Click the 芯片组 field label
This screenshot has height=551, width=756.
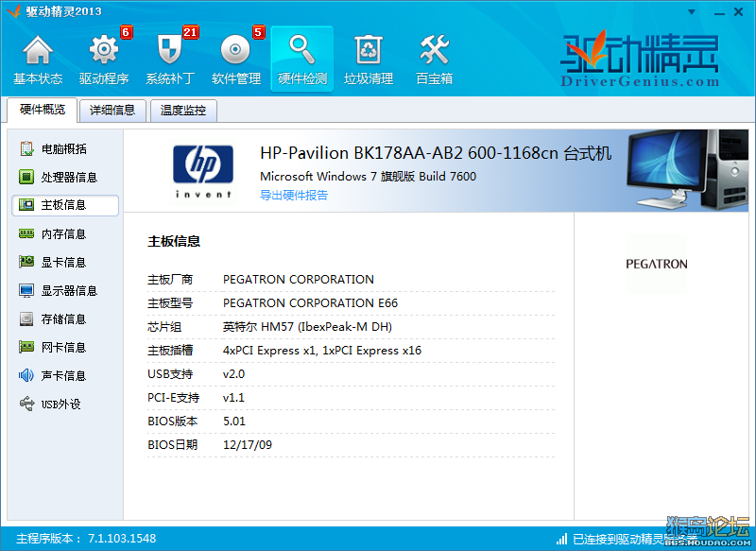coord(164,327)
